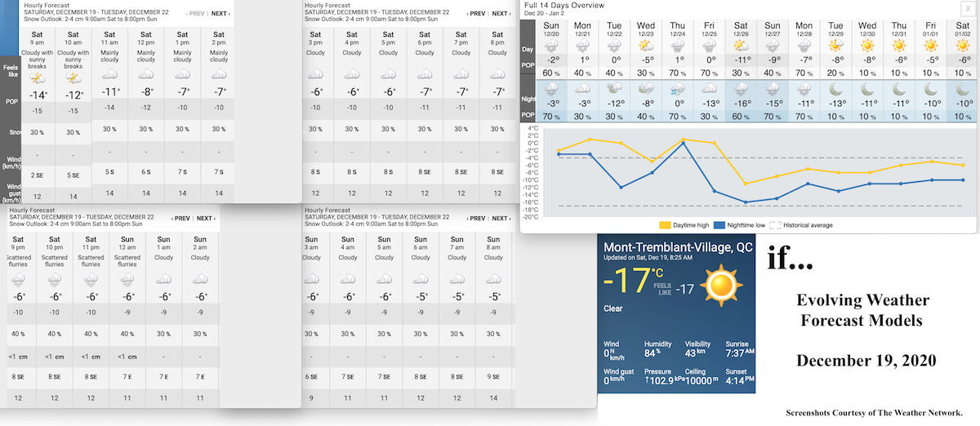980x426 pixels.
Task: Click NEXT in the Sat 3 pm–8 pm hourly panel
Action: tap(501, 14)
